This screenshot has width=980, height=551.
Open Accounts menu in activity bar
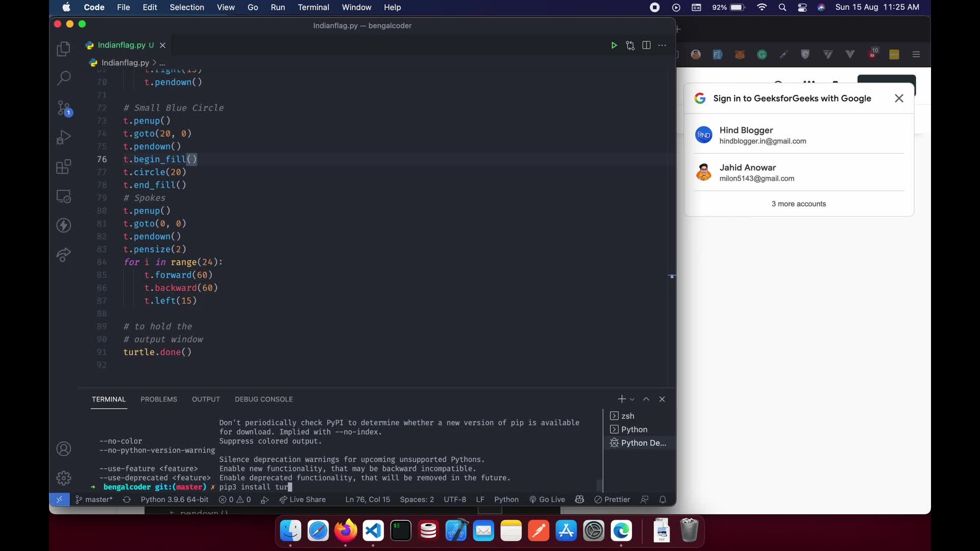click(x=63, y=449)
